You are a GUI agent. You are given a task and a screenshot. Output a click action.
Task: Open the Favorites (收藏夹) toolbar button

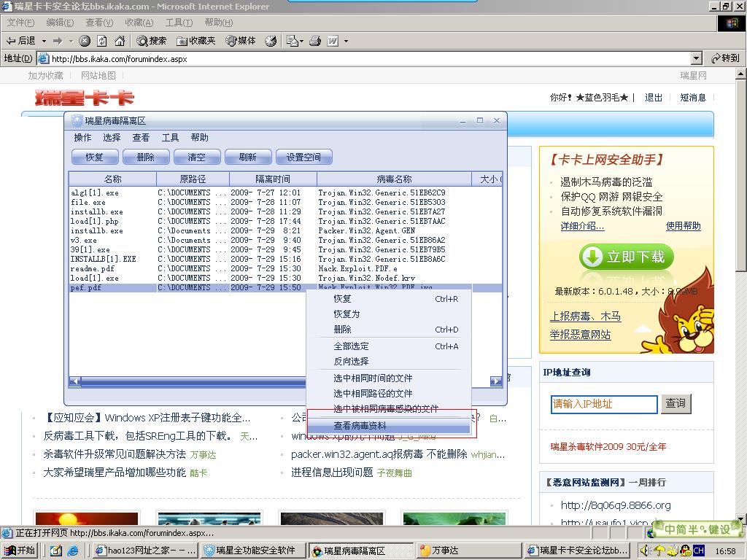[196, 41]
